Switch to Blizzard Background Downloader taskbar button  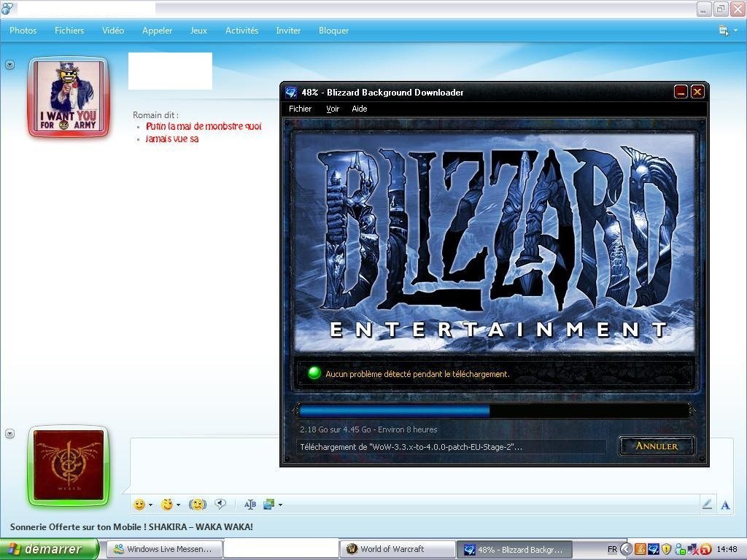point(514,549)
